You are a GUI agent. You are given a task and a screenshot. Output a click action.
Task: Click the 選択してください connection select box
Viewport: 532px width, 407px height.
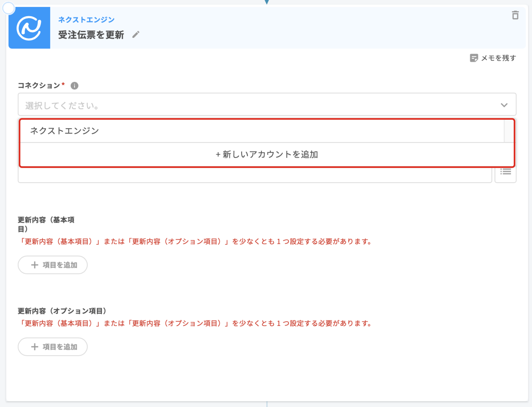[x=242, y=105]
